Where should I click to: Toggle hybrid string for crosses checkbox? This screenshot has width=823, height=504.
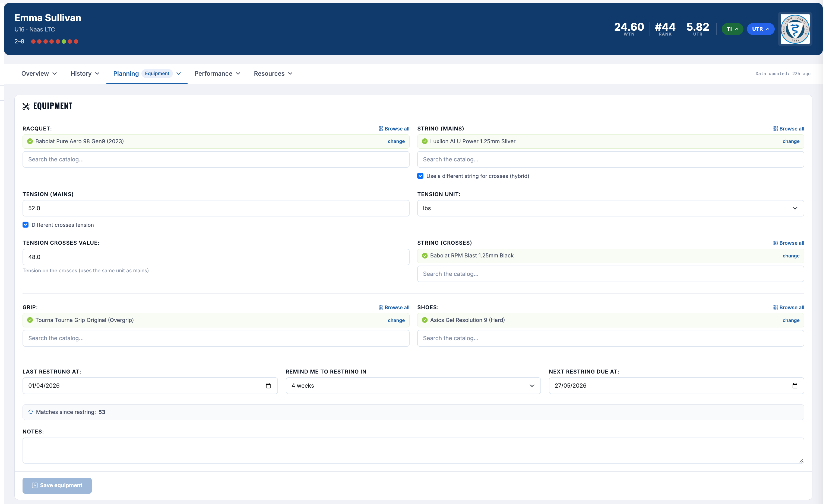point(420,176)
